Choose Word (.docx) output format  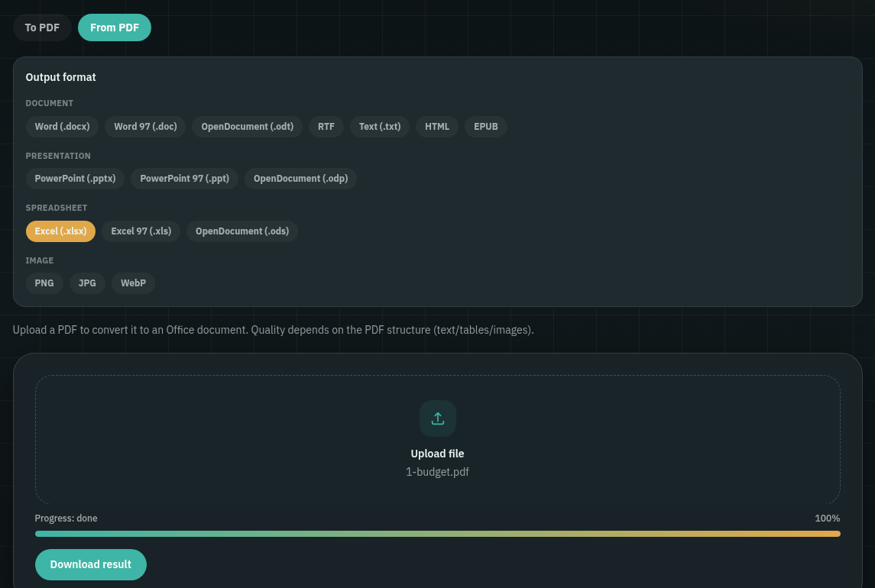pos(62,127)
